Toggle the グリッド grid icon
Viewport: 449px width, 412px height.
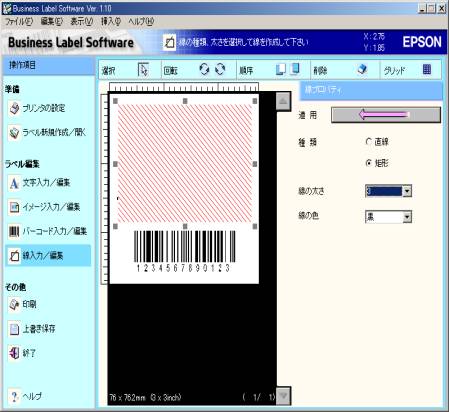pyautogui.click(x=427, y=69)
